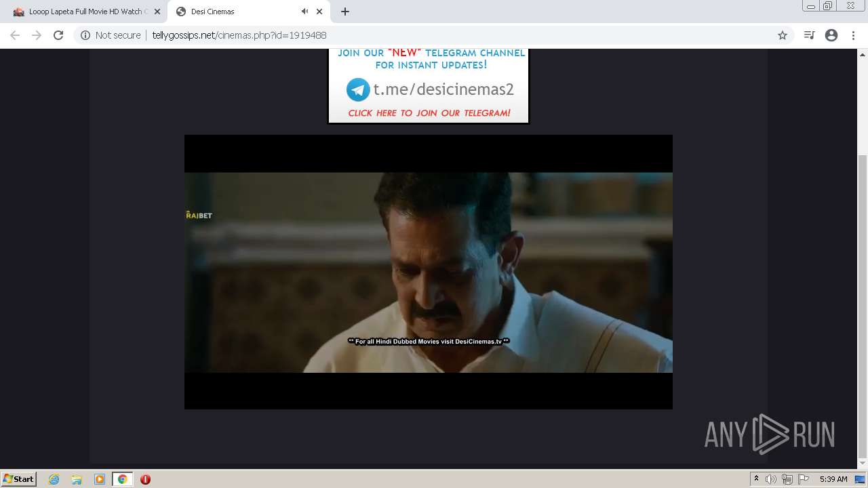Click the DesiCinemas.tv subtitle text in video
The image size is (868, 488).
429,342
